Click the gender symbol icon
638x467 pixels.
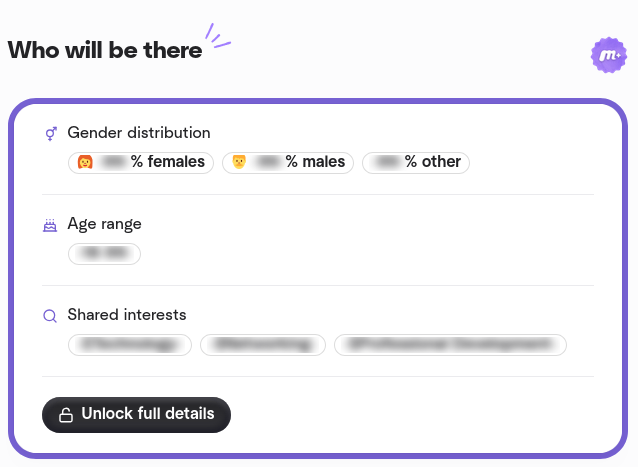[50, 133]
